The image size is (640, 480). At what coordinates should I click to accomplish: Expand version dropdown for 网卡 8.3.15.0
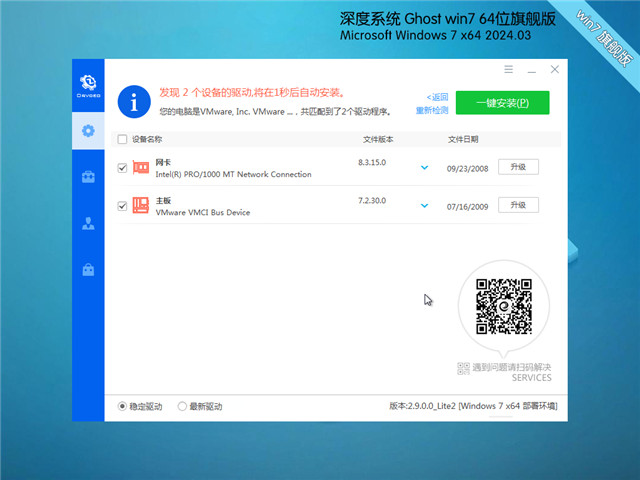[x=424, y=167]
